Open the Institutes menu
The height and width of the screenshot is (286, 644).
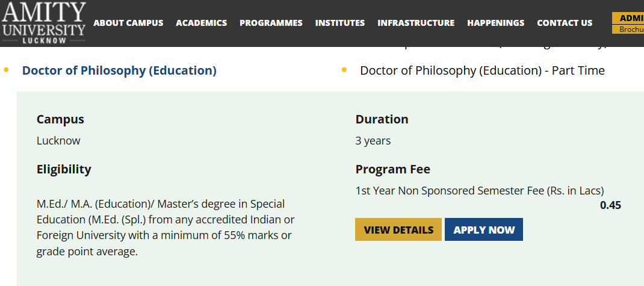(x=340, y=23)
